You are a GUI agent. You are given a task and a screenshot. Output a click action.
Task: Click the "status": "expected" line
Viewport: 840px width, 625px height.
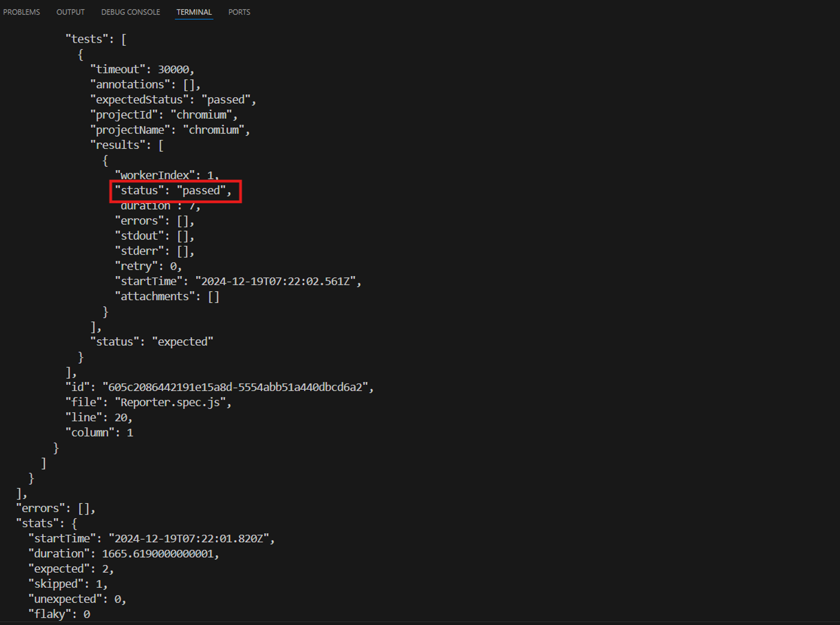pos(152,342)
